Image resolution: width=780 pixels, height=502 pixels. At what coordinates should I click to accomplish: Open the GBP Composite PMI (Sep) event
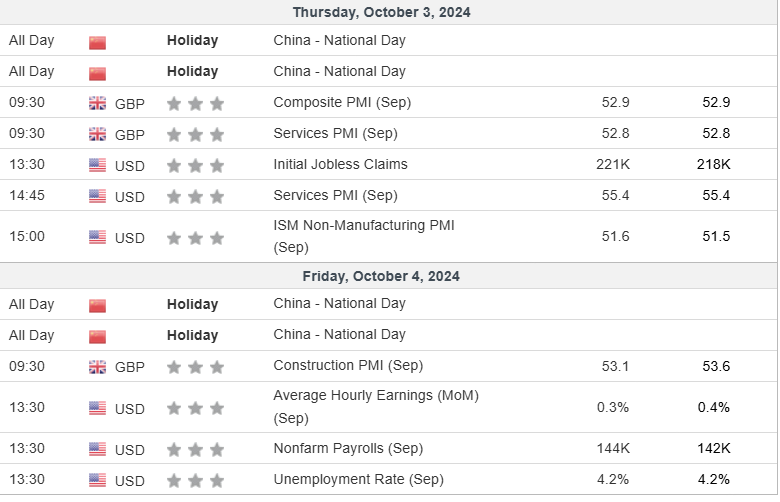[342, 102]
